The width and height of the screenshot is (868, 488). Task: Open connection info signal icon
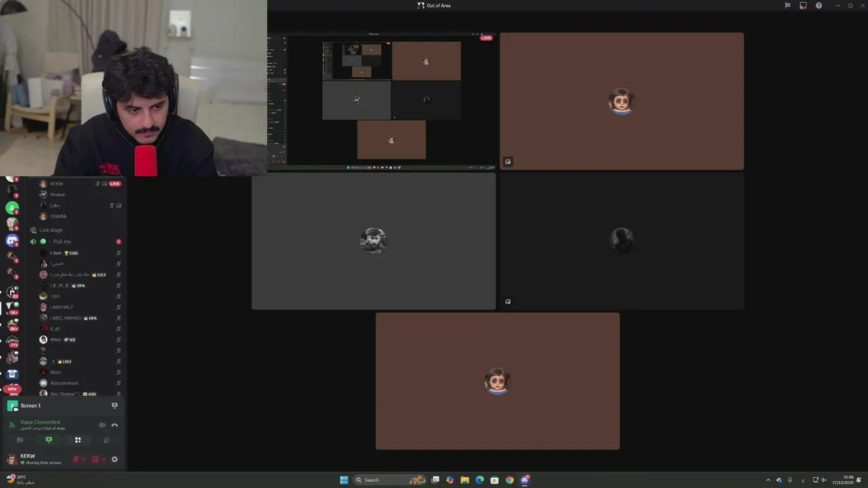[12, 425]
